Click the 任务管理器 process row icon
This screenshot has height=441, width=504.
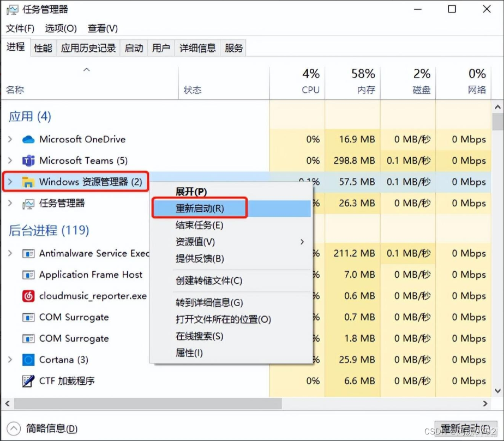click(x=28, y=204)
